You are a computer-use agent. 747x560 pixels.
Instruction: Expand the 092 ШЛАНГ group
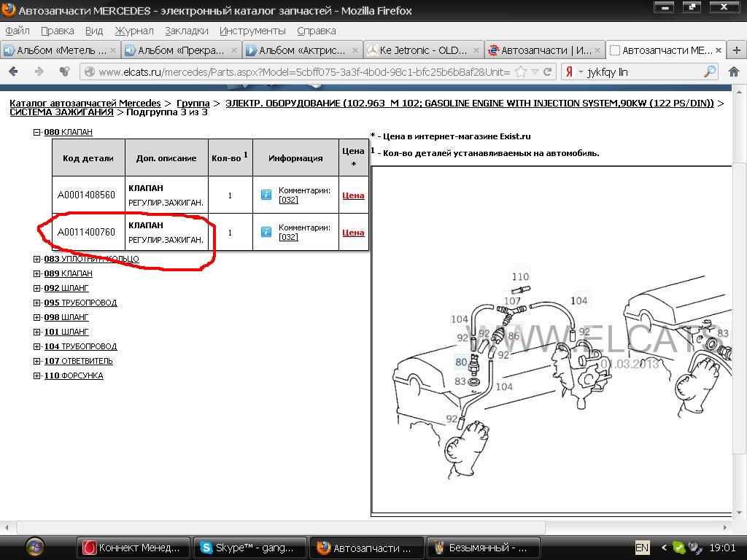(x=36, y=288)
